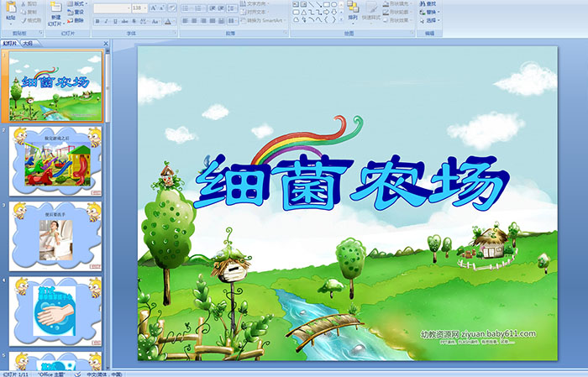Open the slide Layout (版式) dropdown
The image size is (588, 377).
(77, 3)
